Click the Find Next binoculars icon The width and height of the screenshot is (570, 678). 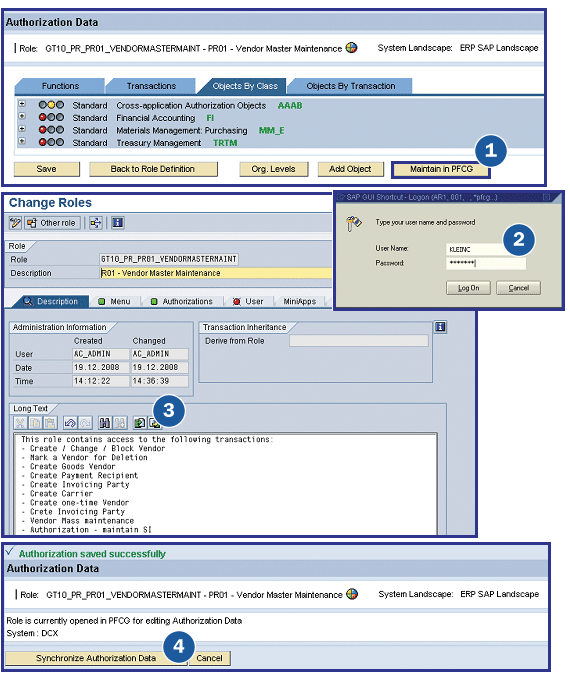120,422
